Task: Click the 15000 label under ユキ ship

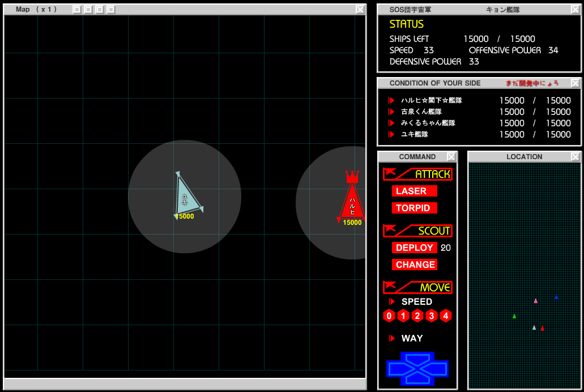Action: coord(185,216)
